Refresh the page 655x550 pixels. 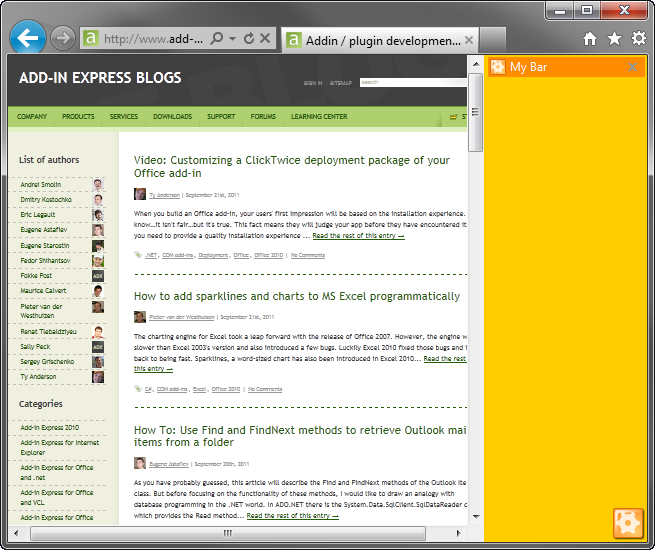click(249, 38)
